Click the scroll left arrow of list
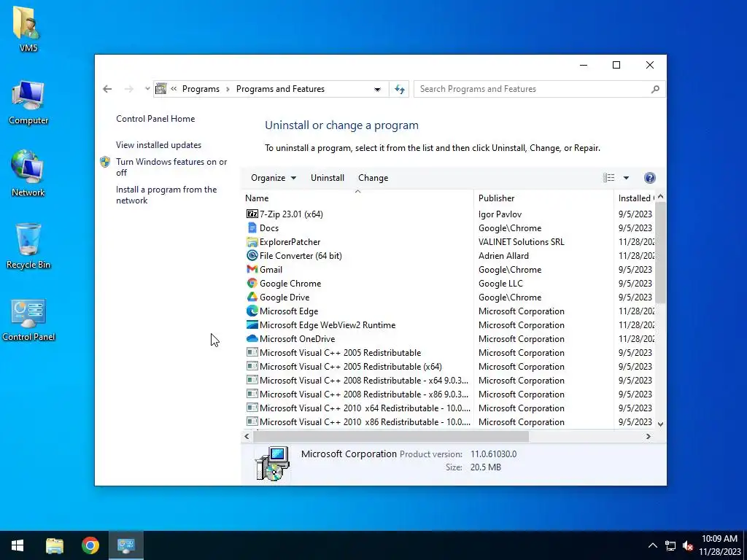This screenshot has height=560, width=747. coord(247,436)
